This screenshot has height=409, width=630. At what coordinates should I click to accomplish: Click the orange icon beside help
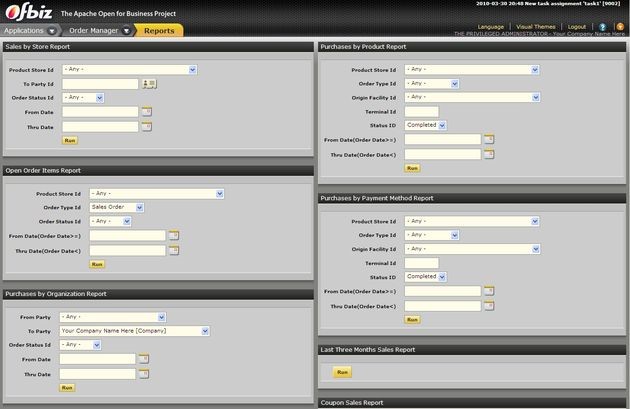pos(620,27)
